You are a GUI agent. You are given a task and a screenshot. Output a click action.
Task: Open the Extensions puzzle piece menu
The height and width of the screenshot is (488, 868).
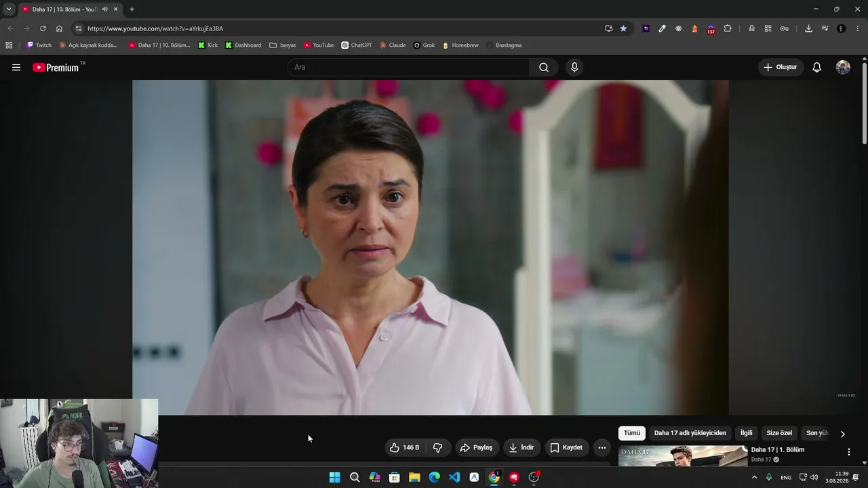(728, 28)
